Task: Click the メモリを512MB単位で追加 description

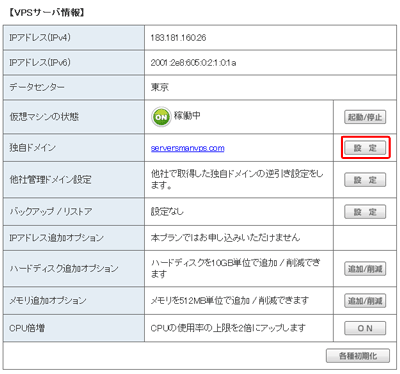Action: click(x=230, y=301)
